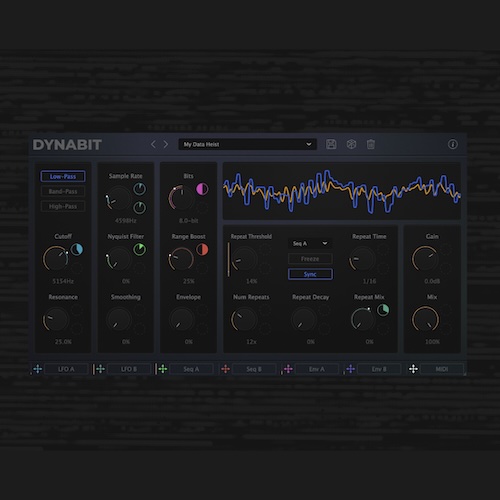Click the Repeat Threshold knob
Screen dimensions: 500x500
244,259
